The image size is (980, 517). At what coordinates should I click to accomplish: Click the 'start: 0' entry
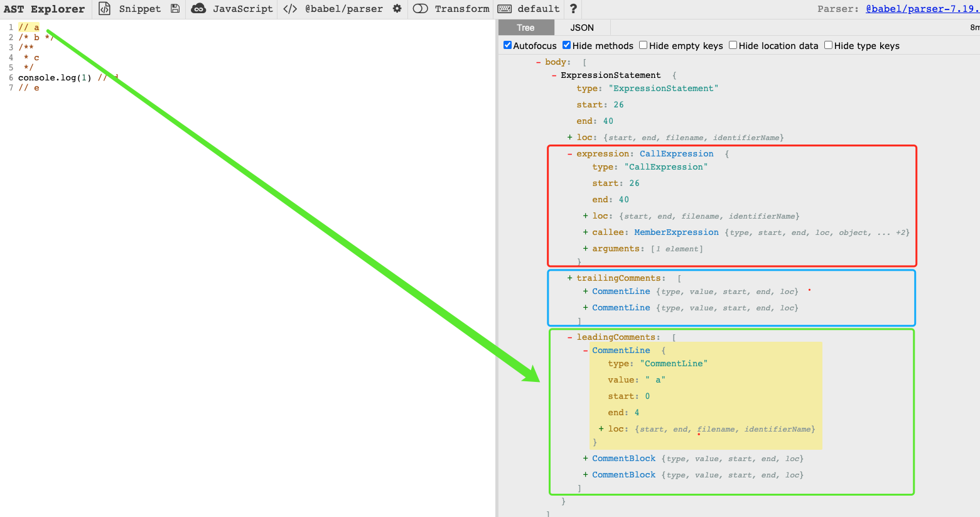[x=629, y=396]
